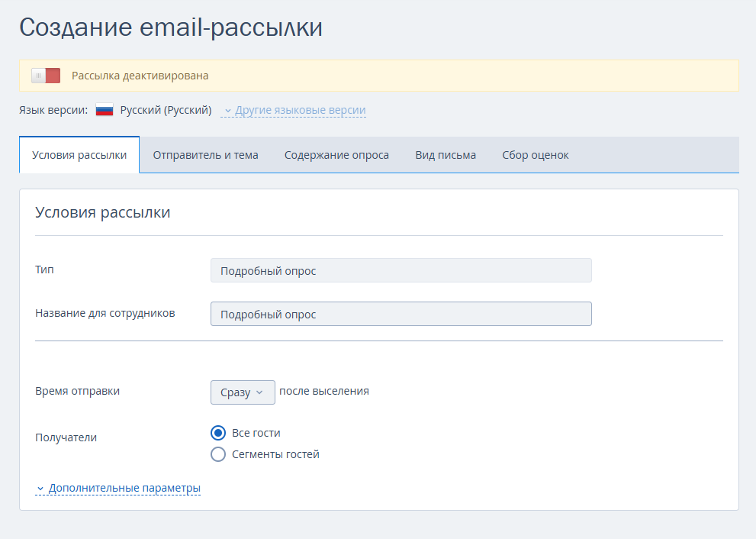Click the Russian flag icon

[x=105, y=110]
